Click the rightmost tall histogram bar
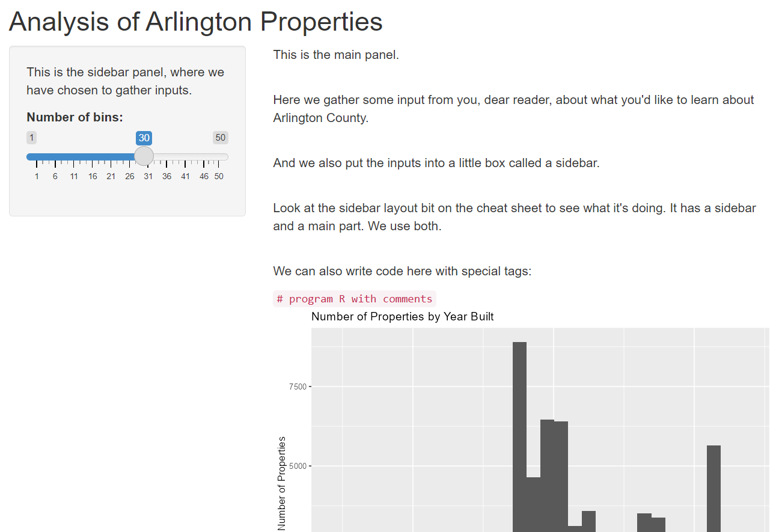This screenshot has width=779, height=532. click(x=713, y=487)
